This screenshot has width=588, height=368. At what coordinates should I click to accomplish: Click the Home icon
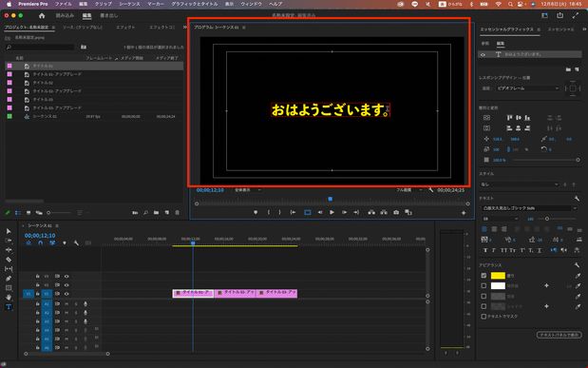click(x=42, y=16)
